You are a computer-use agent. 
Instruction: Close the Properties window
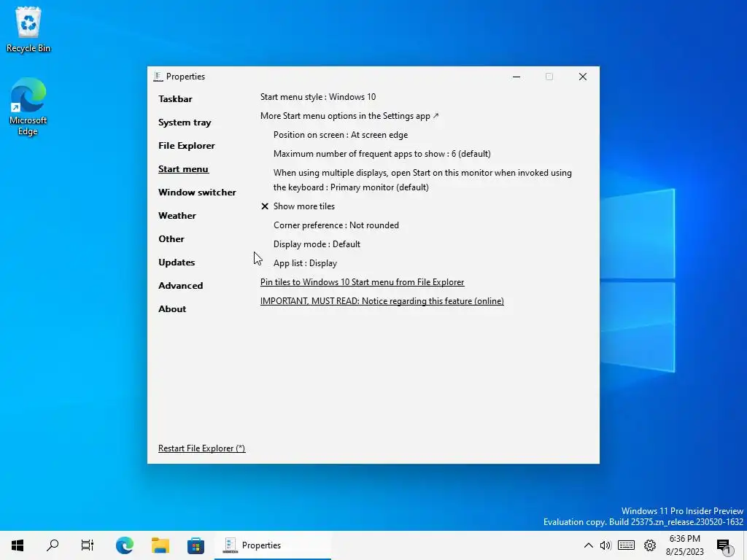point(582,77)
